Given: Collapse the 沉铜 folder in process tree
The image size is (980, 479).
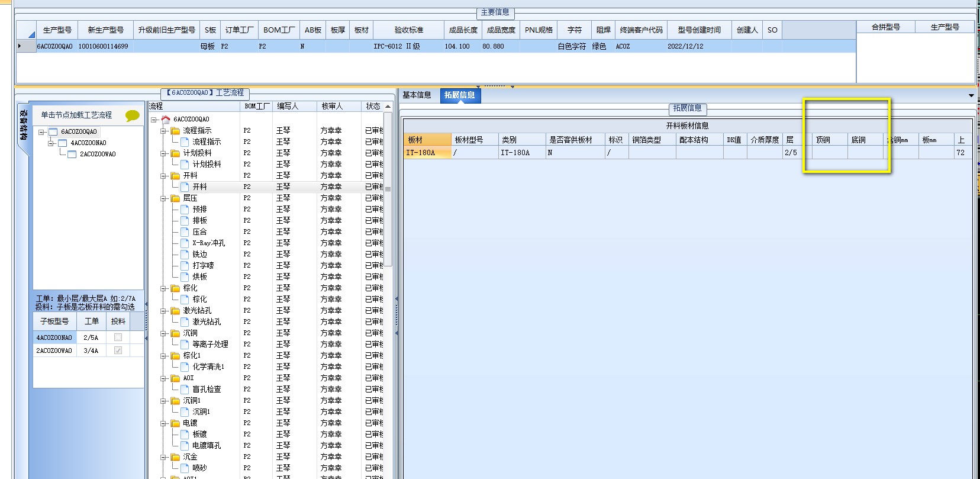Looking at the screenshot, I should tap(163, 333).
